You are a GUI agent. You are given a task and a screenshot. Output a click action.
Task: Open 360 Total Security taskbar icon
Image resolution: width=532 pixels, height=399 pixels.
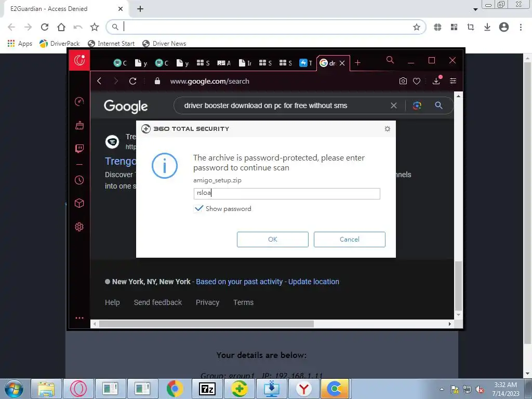pyautogui.click(x=240, y=389)
